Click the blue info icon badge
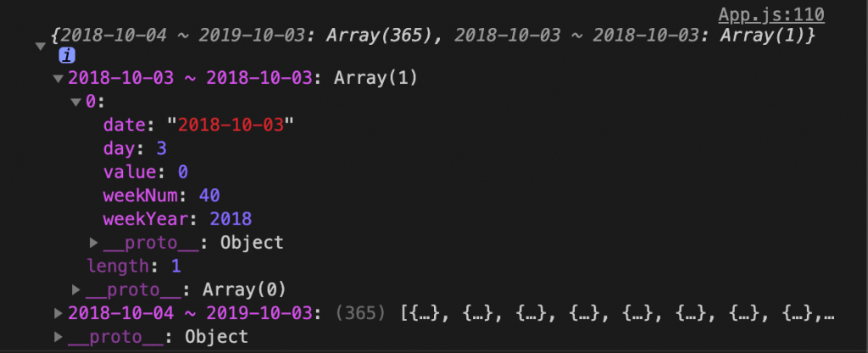 pos(67,56)
